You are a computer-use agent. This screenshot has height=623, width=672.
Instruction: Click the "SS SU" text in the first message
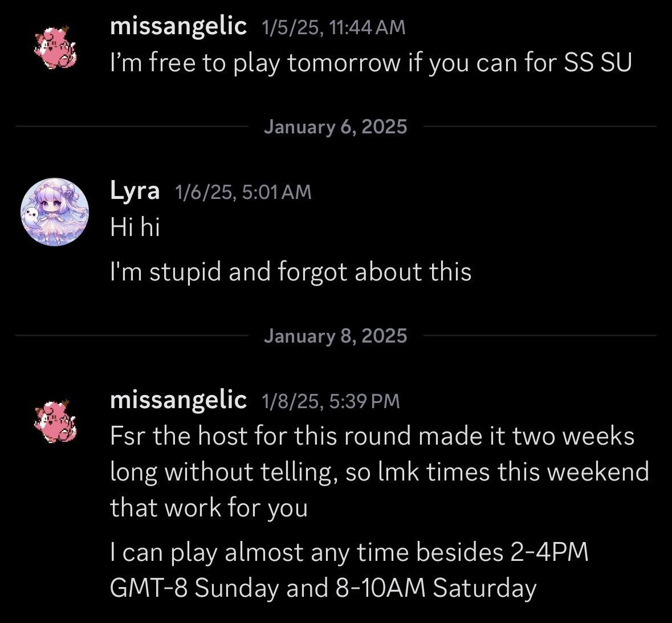point(598,63)
